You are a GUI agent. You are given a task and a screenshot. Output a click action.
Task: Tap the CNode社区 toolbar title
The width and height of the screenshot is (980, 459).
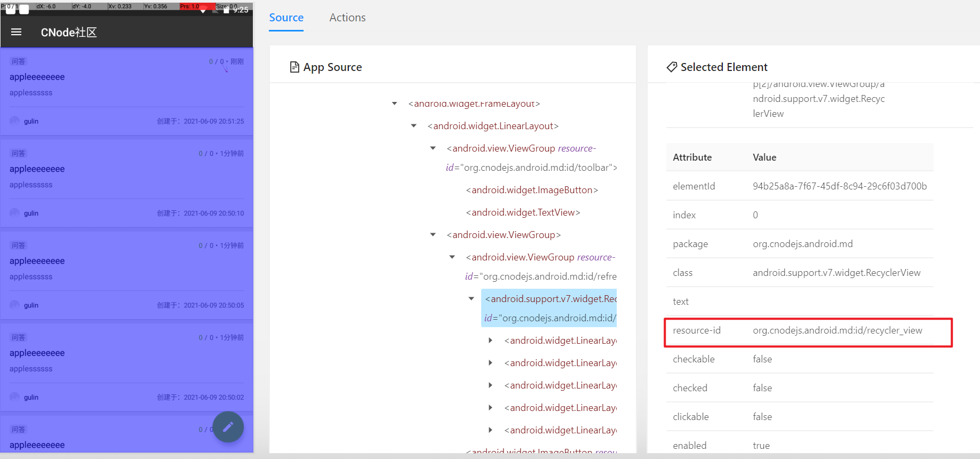coord(69,33)
